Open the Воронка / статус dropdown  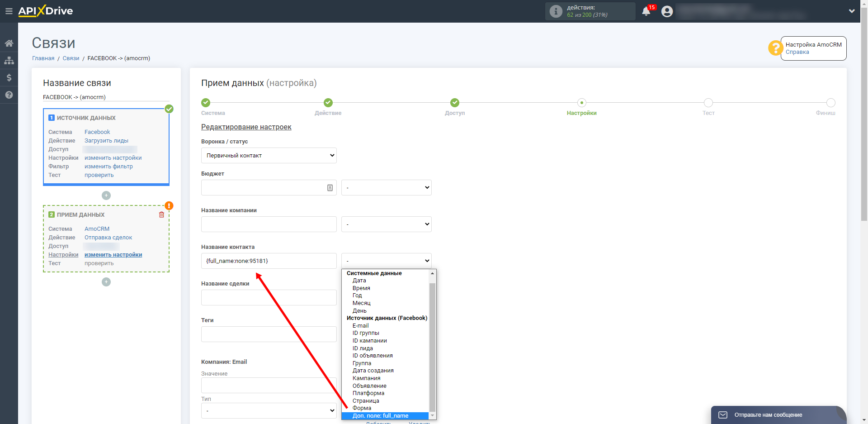pyautogui.click(x=269, y=156)
